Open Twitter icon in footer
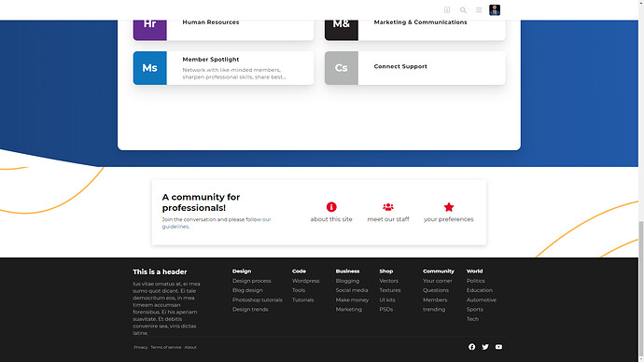The height and width of the screenshot is (362, 644). click(485, 347)
